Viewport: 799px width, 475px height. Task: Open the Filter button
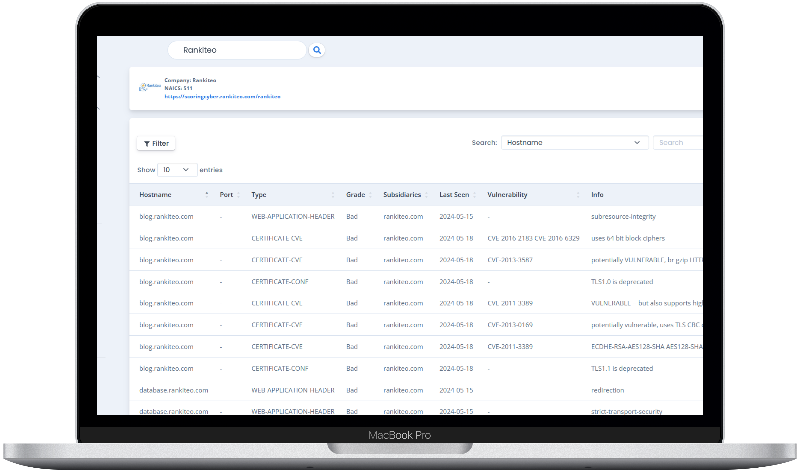(x=156, y=143)
